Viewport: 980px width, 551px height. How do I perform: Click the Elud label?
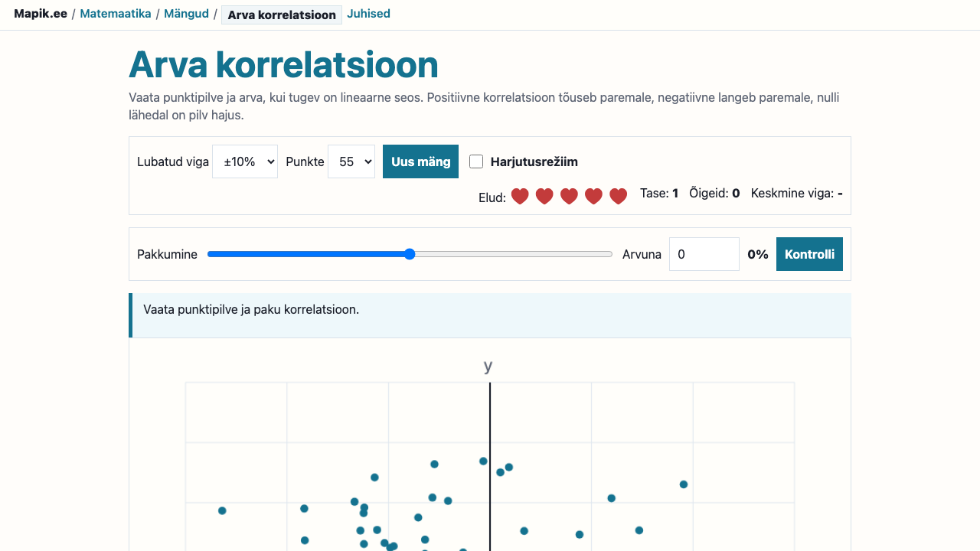point(492,197)
